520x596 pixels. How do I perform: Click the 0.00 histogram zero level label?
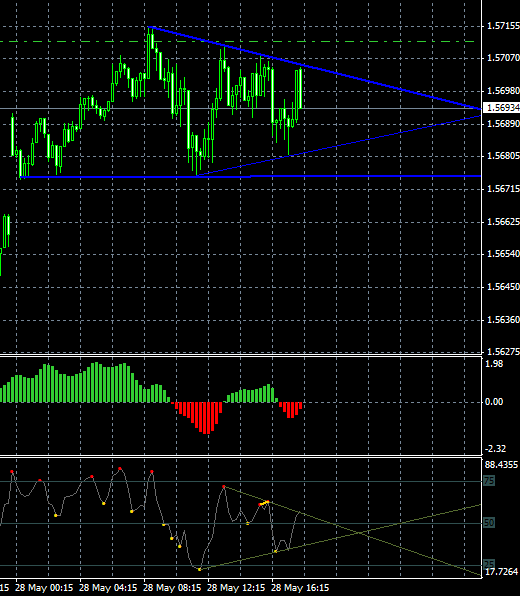coord(494,402)
